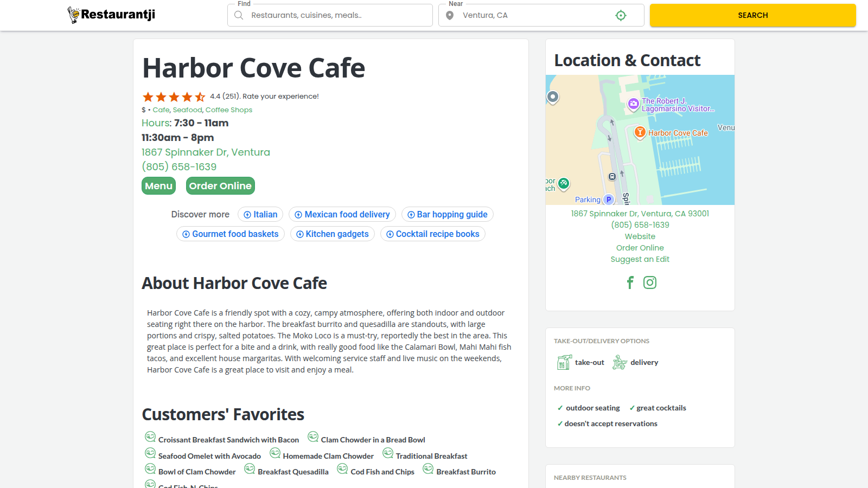Click the half-filled fifth rating star

pyautogui.click(x=200, y=97)
